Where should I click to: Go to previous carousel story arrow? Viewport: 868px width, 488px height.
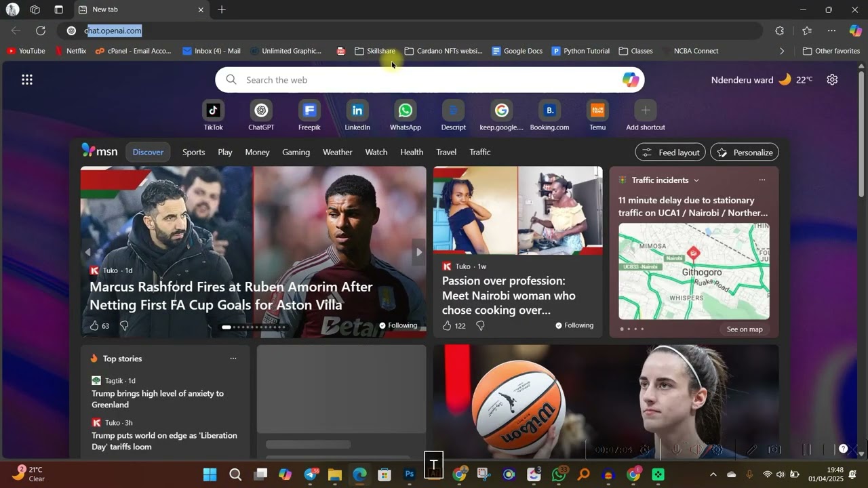pyautogui.click(x=87, y=252)
